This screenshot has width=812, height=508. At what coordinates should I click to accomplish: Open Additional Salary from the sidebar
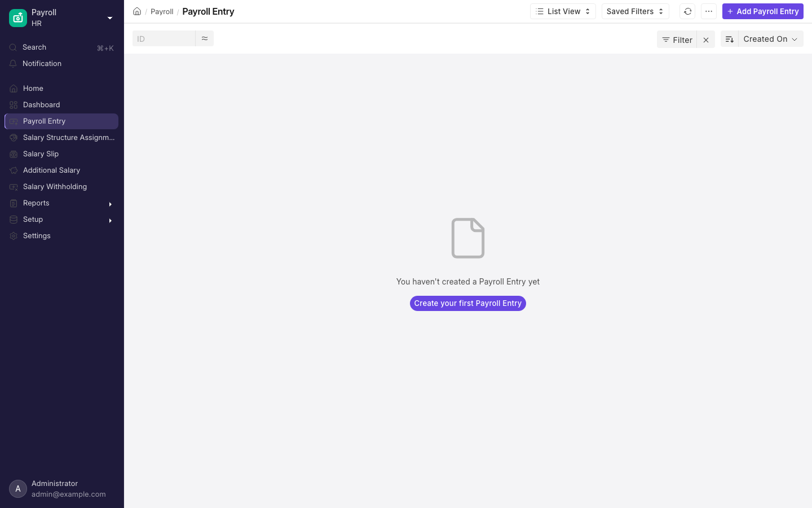[62, 170]
